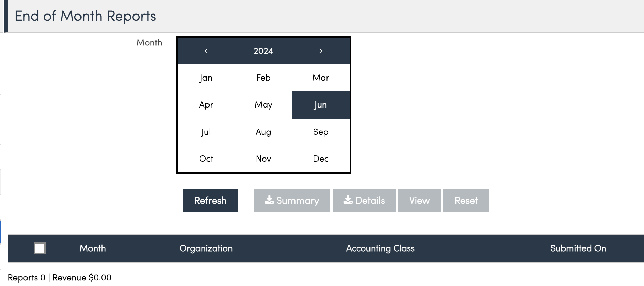Sort by the Month column header
644x286 pixels.
coord(93,248)
